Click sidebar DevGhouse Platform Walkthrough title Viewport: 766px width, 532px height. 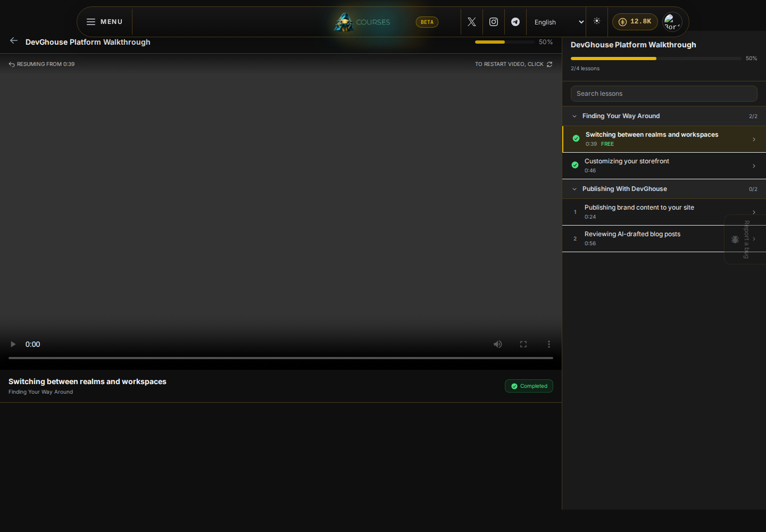634,45
